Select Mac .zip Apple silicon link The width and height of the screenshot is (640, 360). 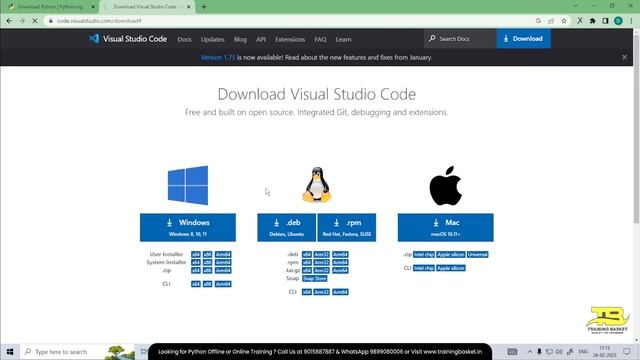point(451,254)
